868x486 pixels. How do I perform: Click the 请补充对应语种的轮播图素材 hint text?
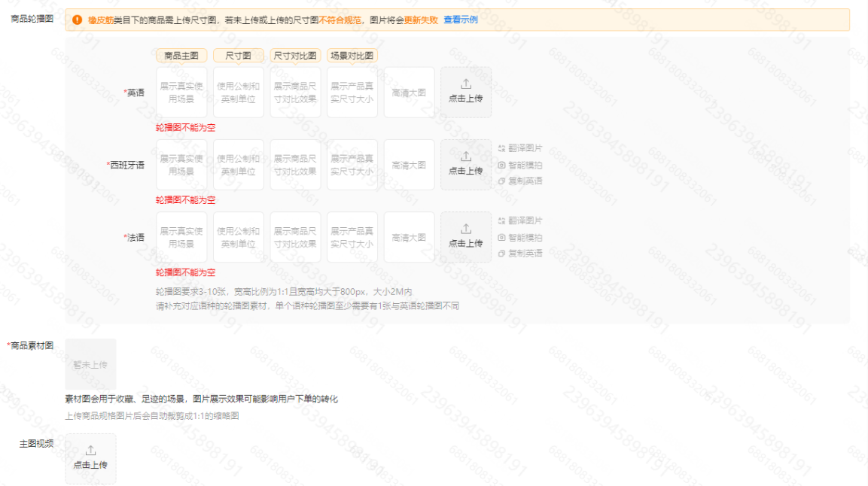click(307, 305)
